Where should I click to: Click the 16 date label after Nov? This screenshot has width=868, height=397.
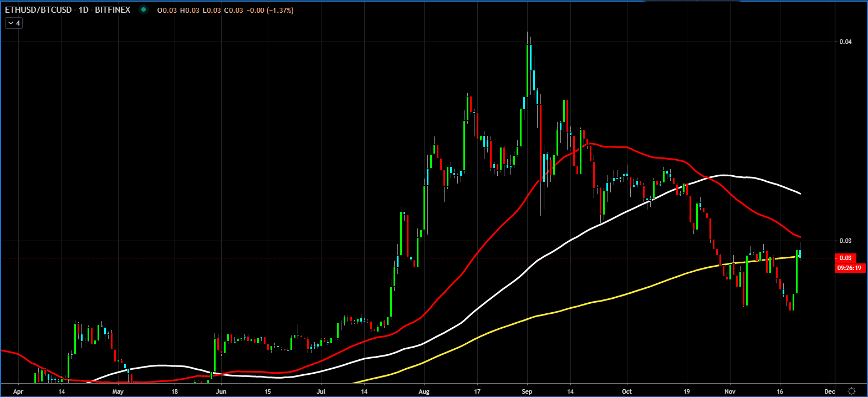point(780,390)
